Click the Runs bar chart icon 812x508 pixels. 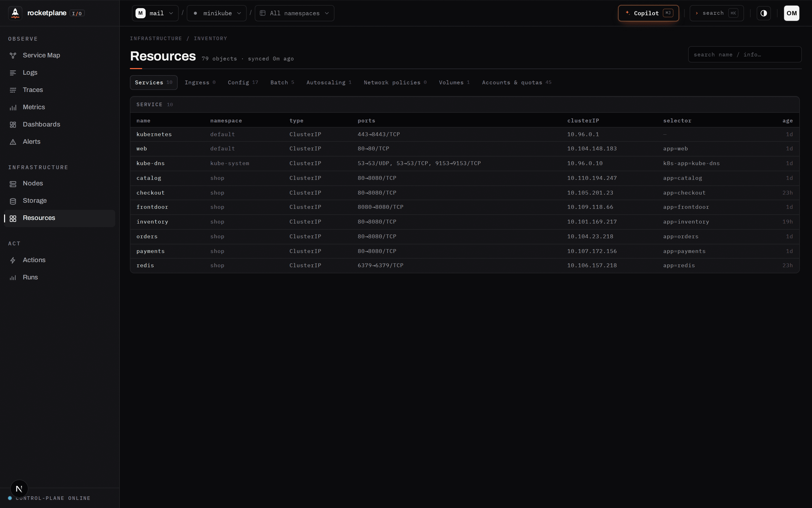(x=13, y=278)
